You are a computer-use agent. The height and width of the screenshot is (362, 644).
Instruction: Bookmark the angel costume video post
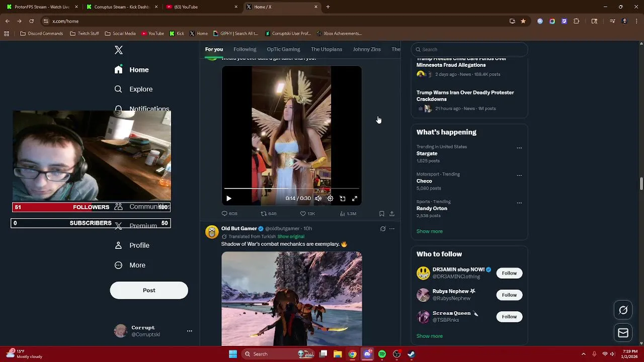pos(382,214)
